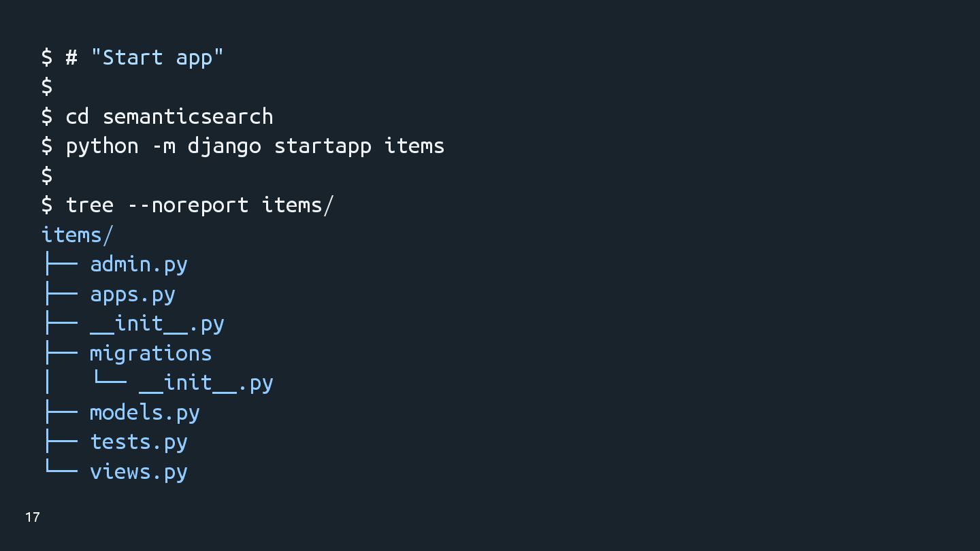Click the cd semanticsearch command

[169, 116]
